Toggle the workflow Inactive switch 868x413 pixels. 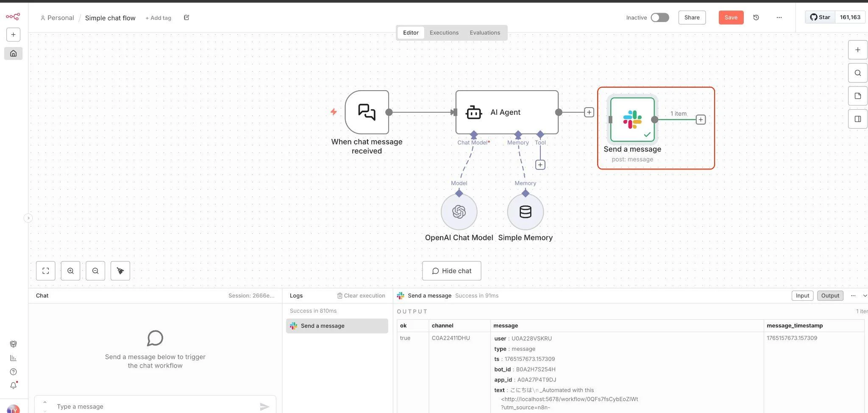659,17
